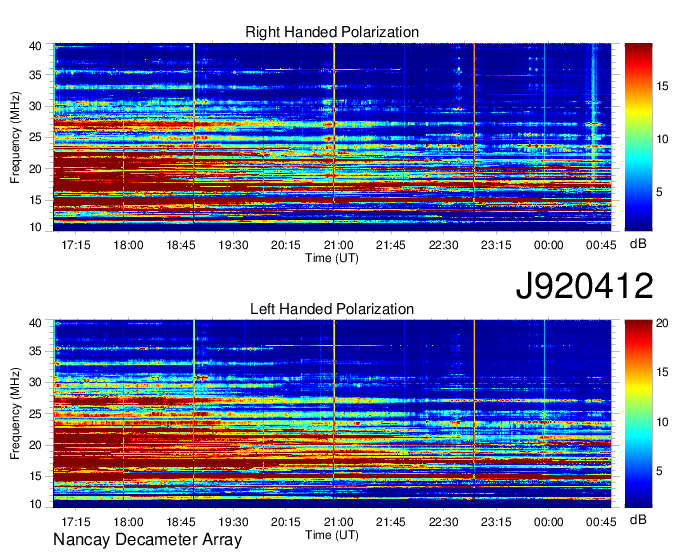Choose the 35 MHz tick on the Left Handed plot
Image resolution: width=680 pixels, height=552 pixels.
[x=35, y=351]
